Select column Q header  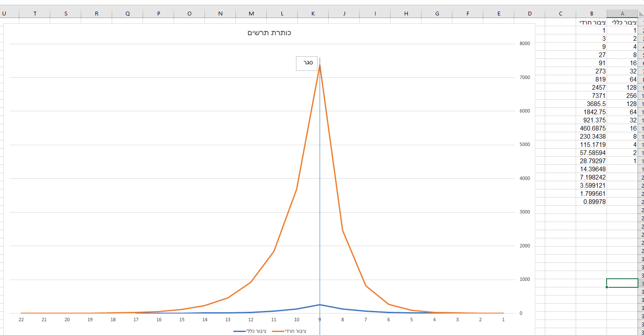coord(128,13)
